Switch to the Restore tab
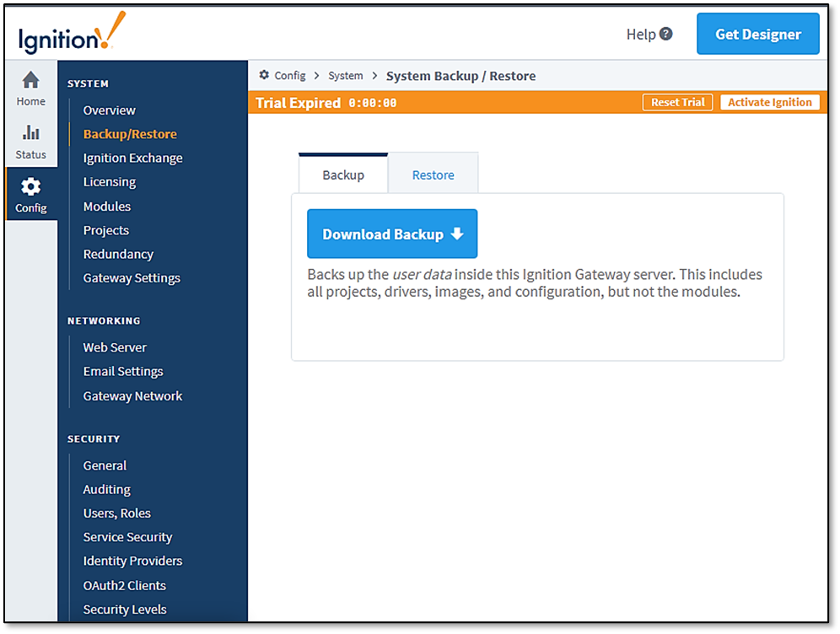Screen dimensions: 840x634 point(433,175)
